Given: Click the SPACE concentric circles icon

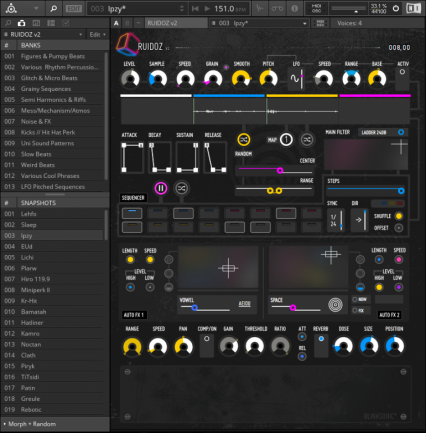Looking at the screenshot, I should coord(335,305).
